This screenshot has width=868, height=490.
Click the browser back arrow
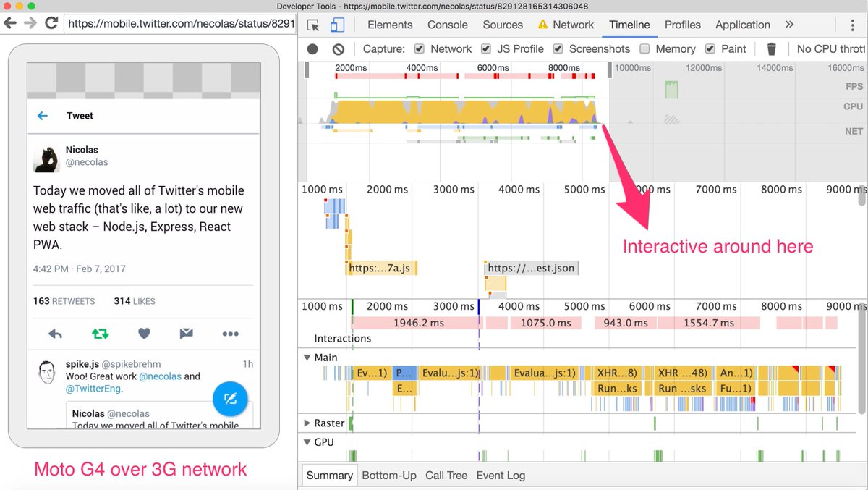tap(10, 23)
